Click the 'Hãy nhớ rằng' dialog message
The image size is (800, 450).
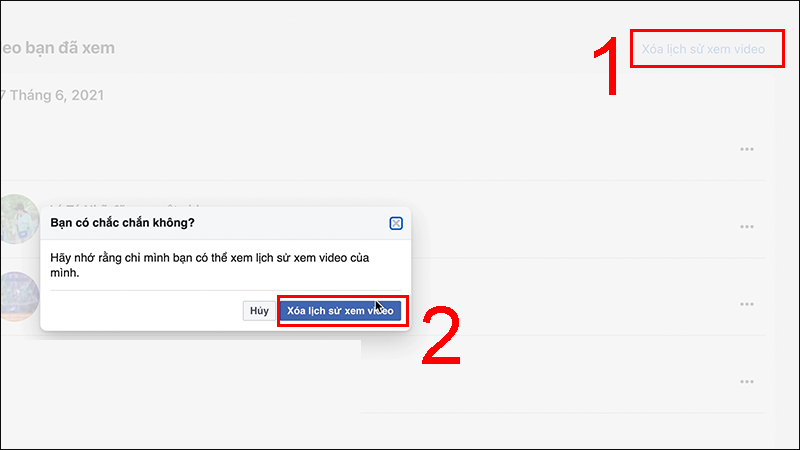coord(210,265)
